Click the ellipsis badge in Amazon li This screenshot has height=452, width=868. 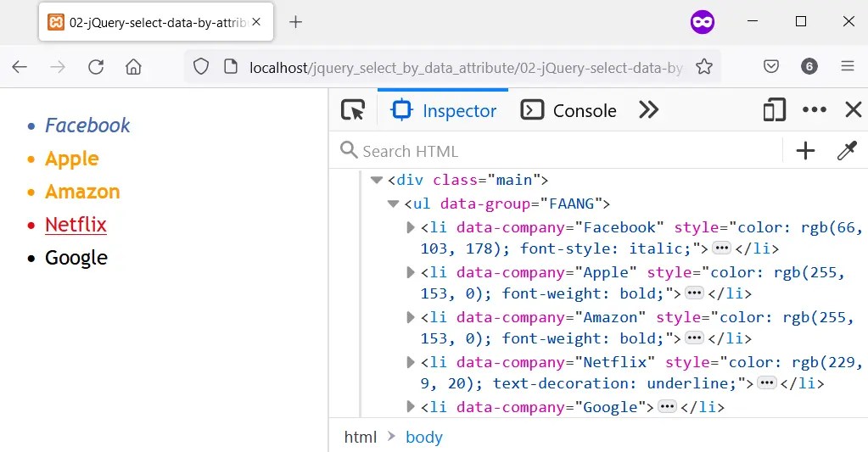pos(694,338)
